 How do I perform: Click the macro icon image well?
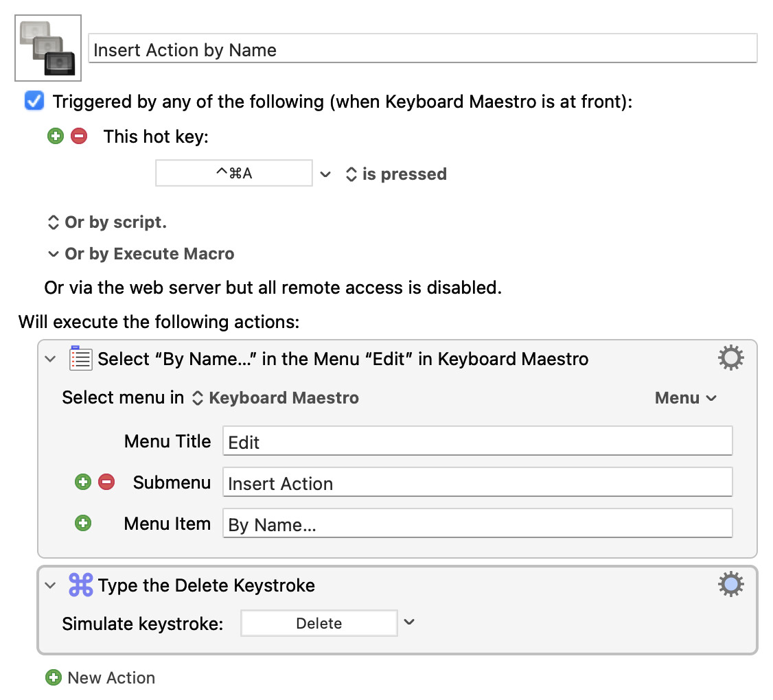click(48, 48)
